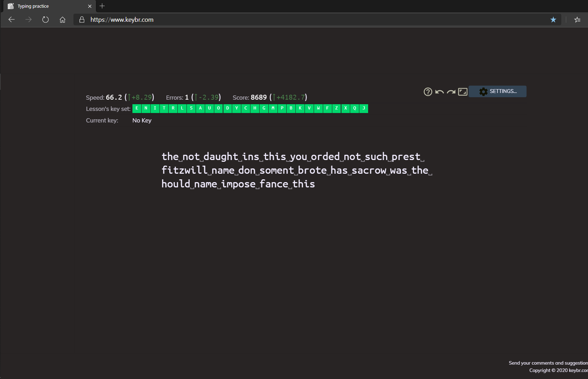The image size is (588, 379).
Task: Click the word 'prest' in the typing text
Action: [x=406, y=157]
